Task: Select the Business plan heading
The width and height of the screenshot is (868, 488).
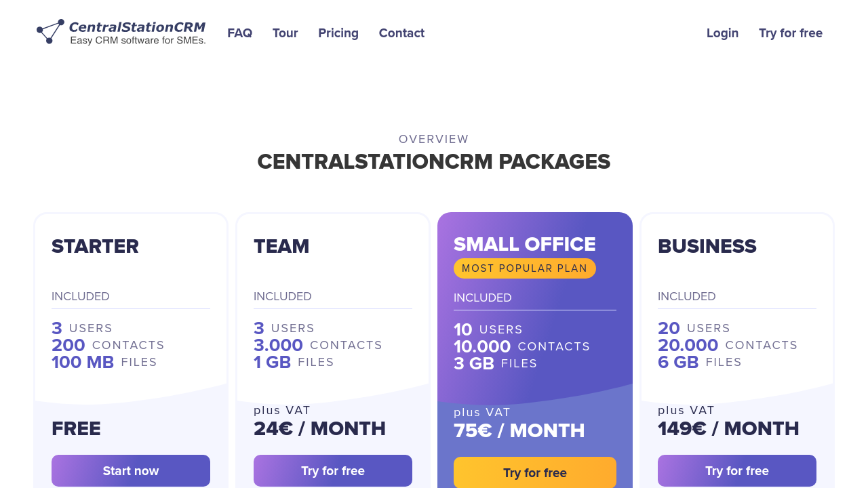Action: coord(707,246)
